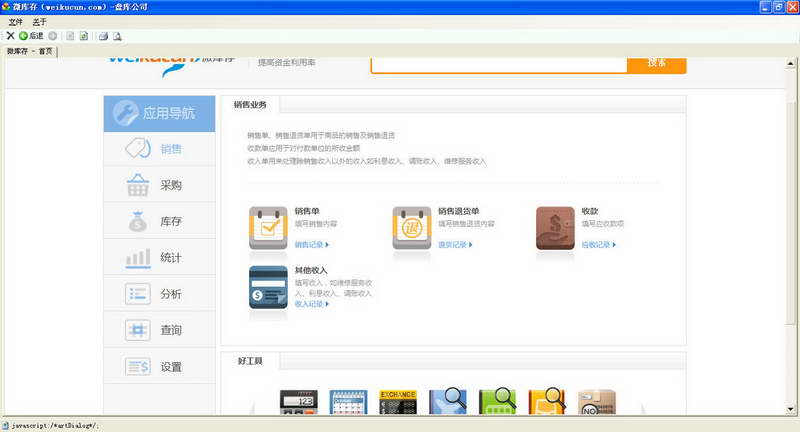Click the 收款 wallet icon
800x432 pixels.
click(555, 227)
